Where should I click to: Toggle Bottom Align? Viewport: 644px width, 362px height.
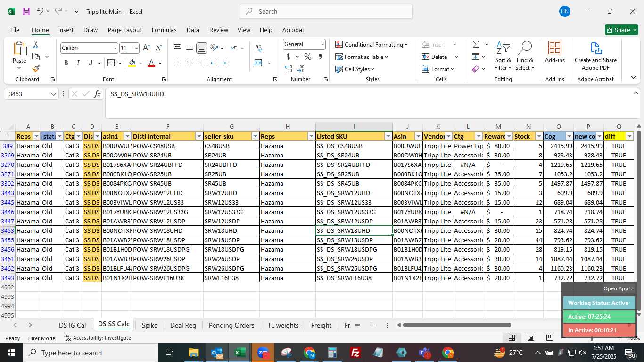(x=202, y=48)
